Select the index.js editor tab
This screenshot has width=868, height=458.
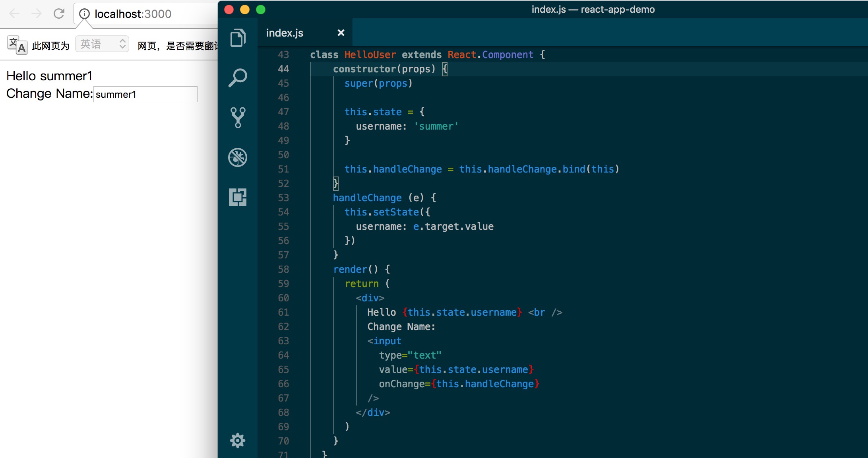pos(285,33)
